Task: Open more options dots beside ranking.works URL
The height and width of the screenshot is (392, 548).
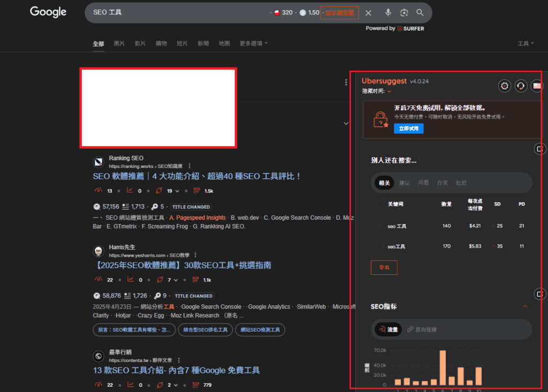Action: (x=189, y=166)
